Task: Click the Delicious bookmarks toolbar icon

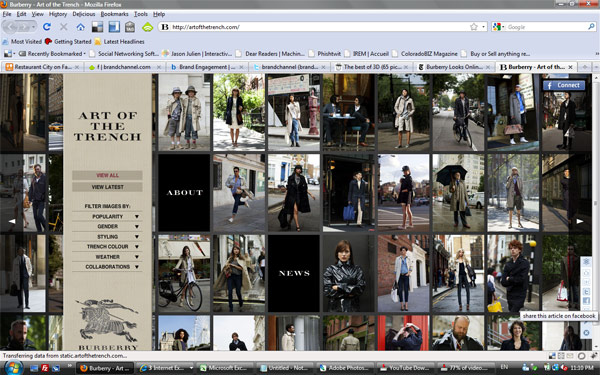Action: (97, 27)
